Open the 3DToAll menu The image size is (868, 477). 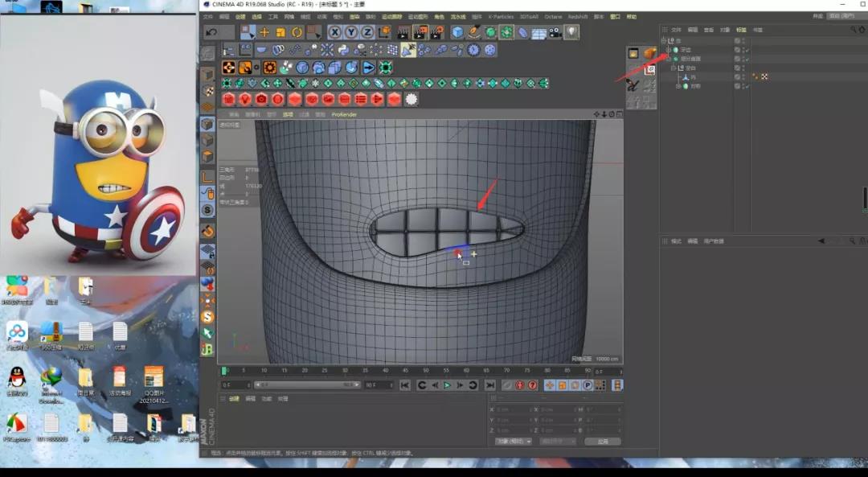(529, 17)
